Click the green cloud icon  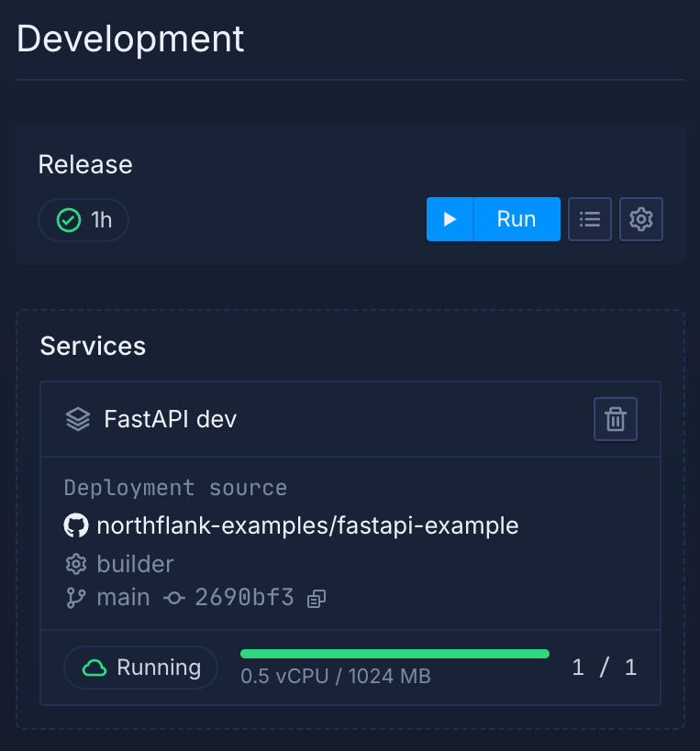coord(94,668)
